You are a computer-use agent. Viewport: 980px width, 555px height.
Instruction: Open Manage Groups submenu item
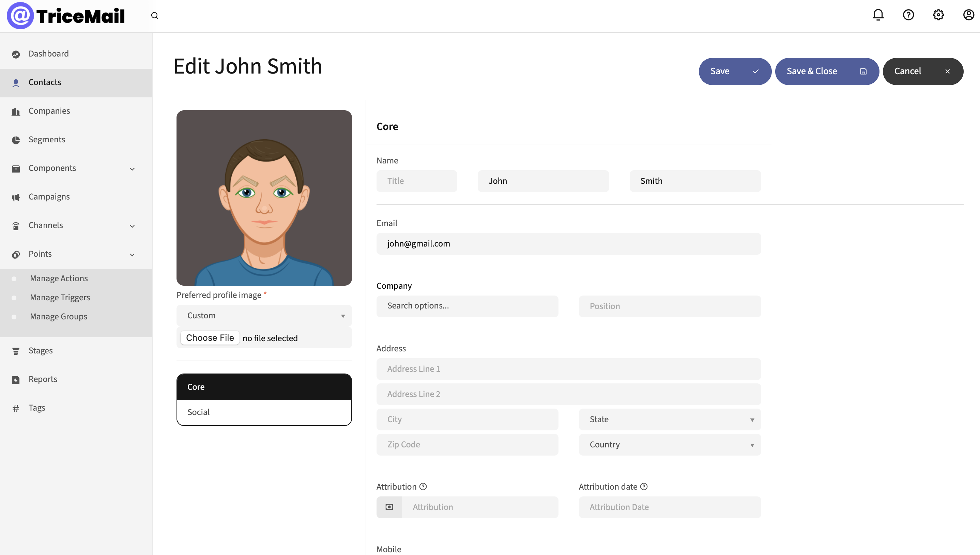tap(59, 316)
